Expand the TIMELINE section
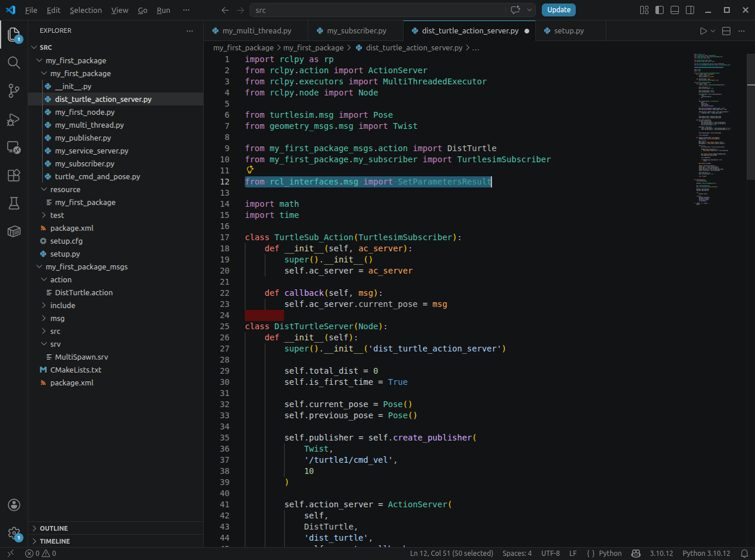Screen dimensions: 755x560 [115, 541]
